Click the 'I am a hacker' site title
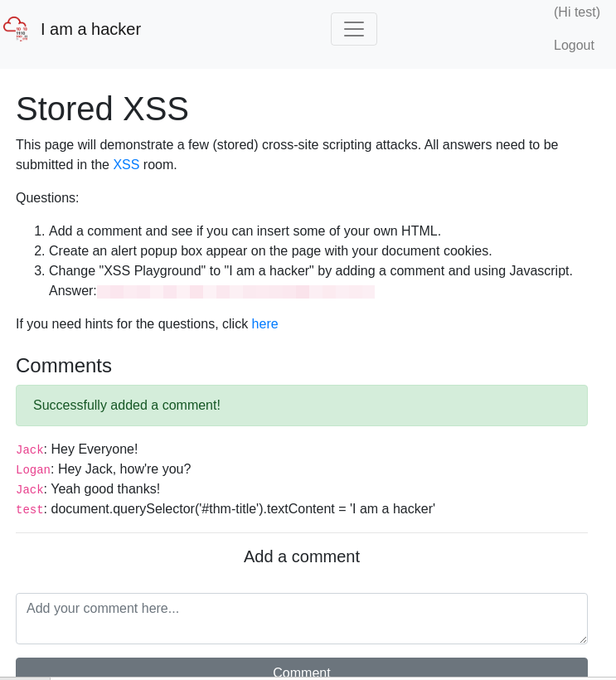 [91, 29]
